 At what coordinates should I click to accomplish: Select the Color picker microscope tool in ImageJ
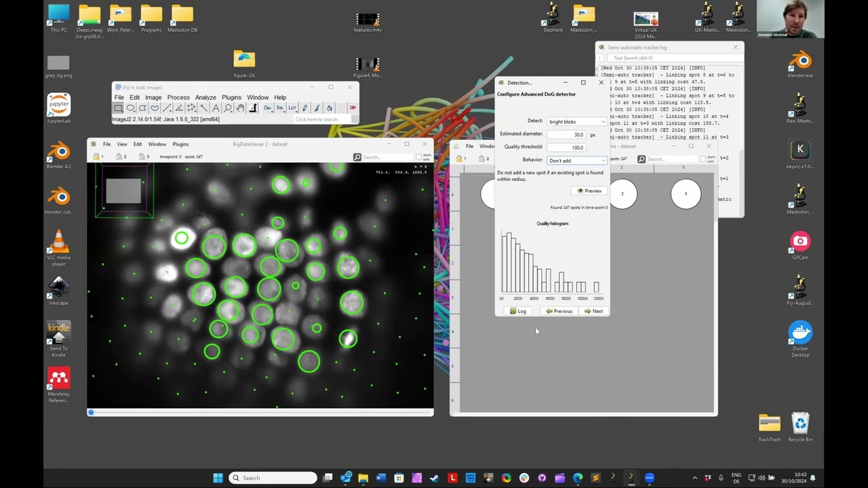click(x=252, y=108)
